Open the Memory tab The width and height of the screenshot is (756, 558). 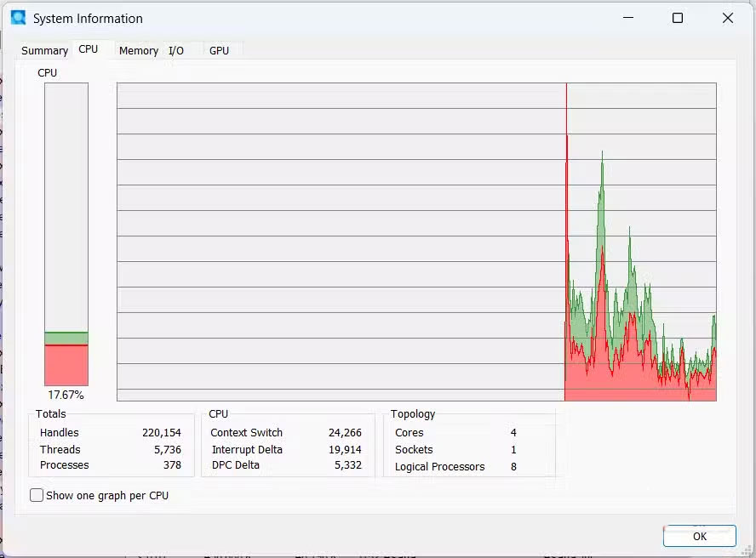point(138,50)
